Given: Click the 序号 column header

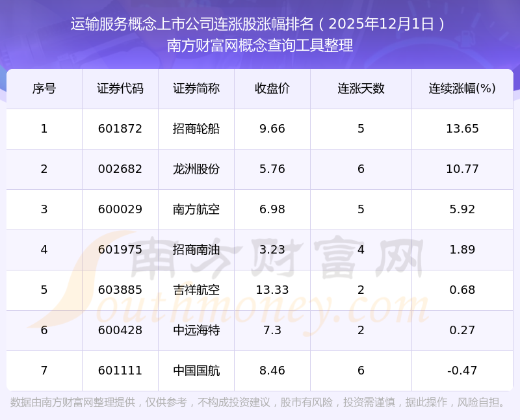Looking at the screenshot, I should tap(44, 88).
